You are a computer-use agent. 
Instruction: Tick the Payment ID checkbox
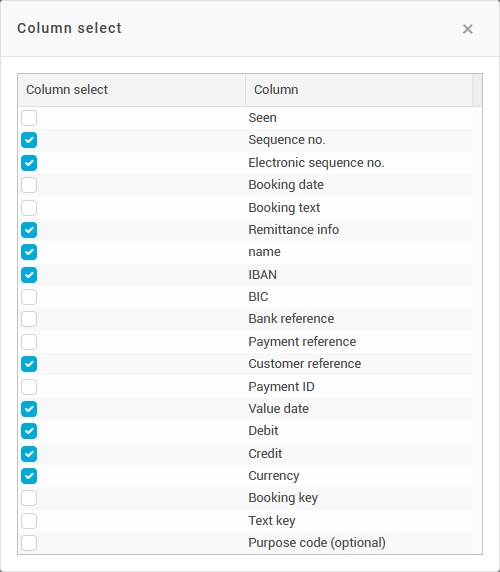pyautogui.click(x=29, y=387)
